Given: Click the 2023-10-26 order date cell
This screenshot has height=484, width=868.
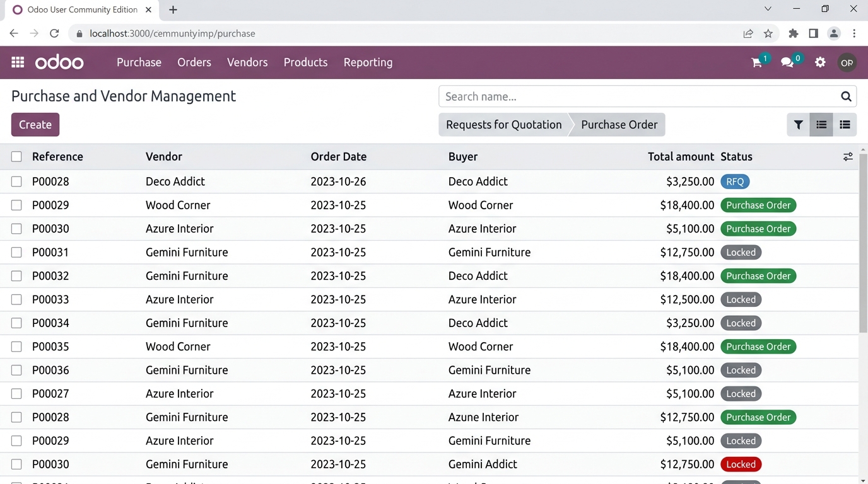Looking at the screenshot, I should point(339,181).
